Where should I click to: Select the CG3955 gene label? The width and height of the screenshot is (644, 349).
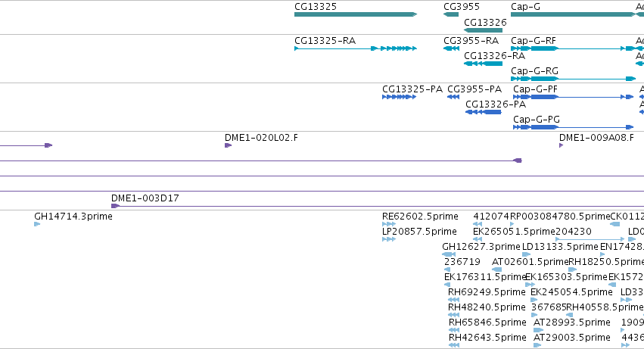461,7
